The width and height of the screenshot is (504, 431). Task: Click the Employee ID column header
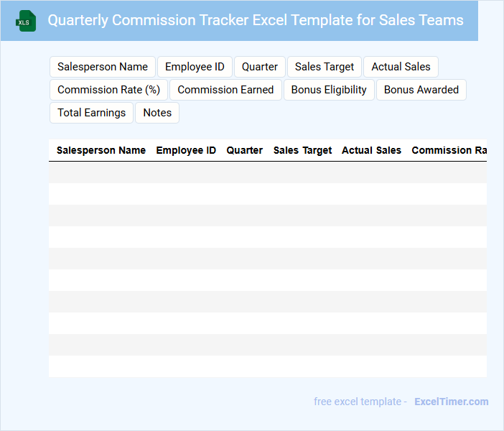(x=186, y=150)
